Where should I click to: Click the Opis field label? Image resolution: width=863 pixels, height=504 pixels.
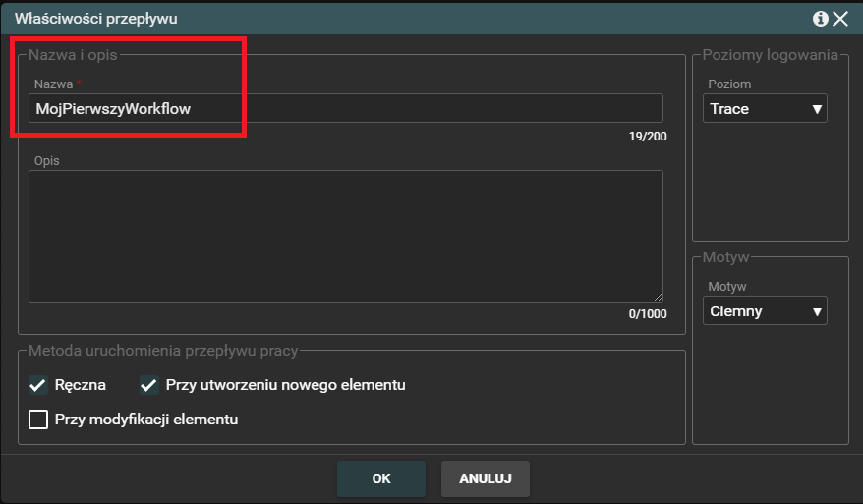pos(46,160)
